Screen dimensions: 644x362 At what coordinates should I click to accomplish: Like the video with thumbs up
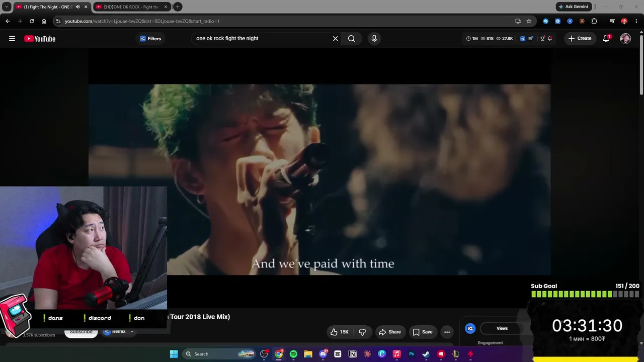(340, 332)
